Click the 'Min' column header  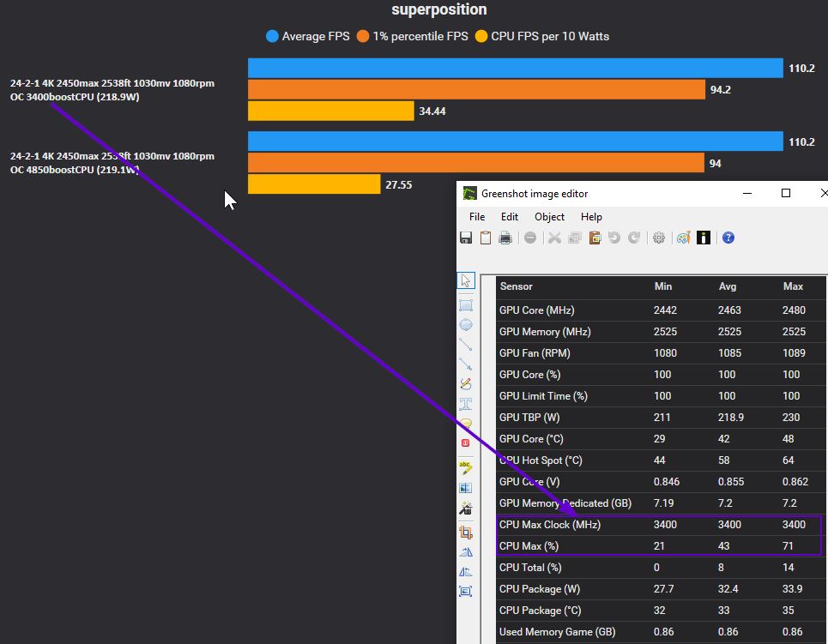coord(663,286)
